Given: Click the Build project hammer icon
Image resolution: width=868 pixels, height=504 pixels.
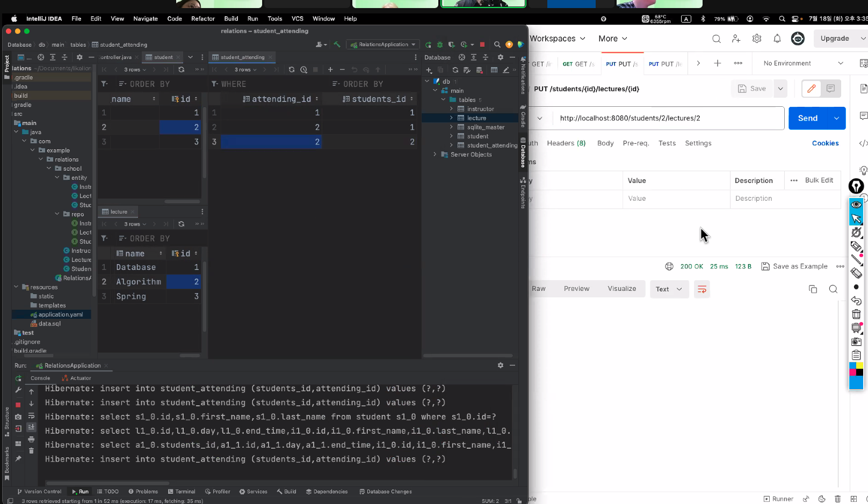Looking at the screenshot, I should coord(337,45).
